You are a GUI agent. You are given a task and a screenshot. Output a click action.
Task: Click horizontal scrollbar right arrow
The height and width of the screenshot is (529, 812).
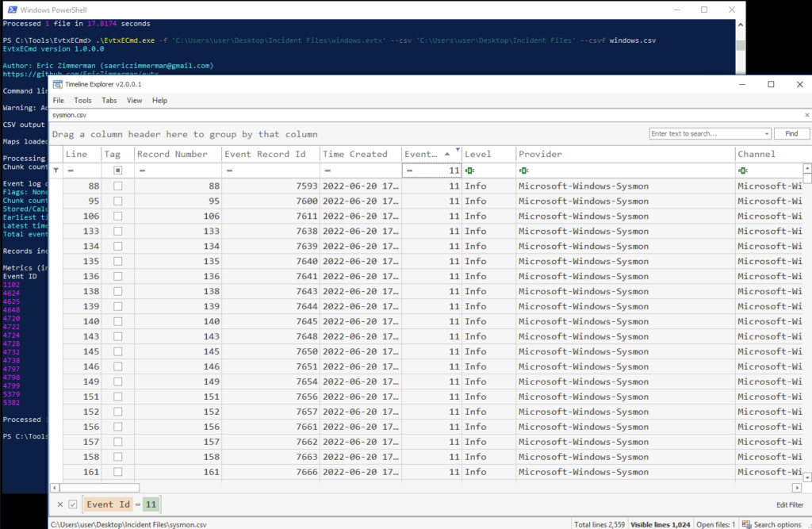[797, 488]
